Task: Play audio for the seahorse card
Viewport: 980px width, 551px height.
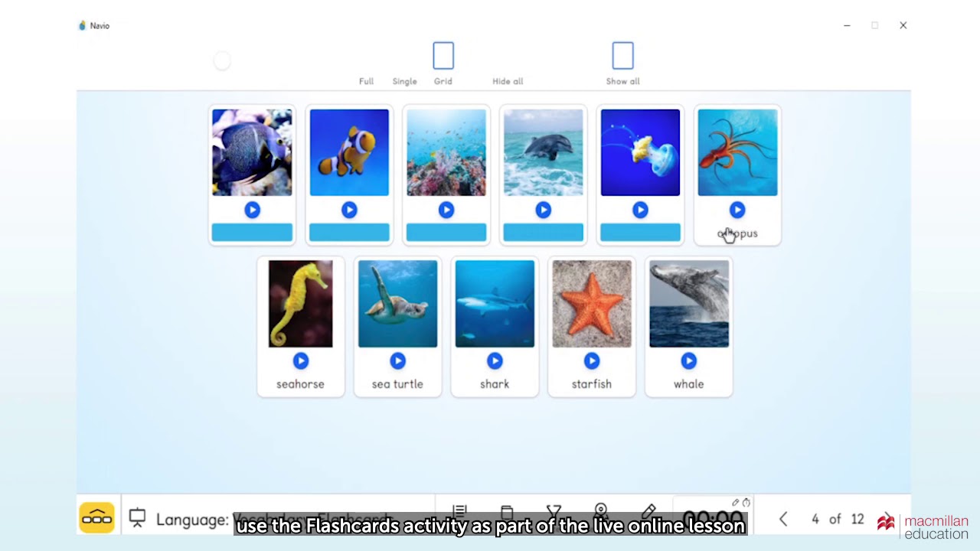Action: pyautogui.click(x=300, y=360)
